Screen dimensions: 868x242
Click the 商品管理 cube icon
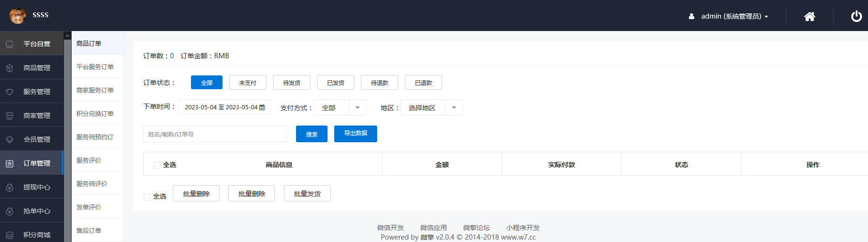click(x=10, y=68)
